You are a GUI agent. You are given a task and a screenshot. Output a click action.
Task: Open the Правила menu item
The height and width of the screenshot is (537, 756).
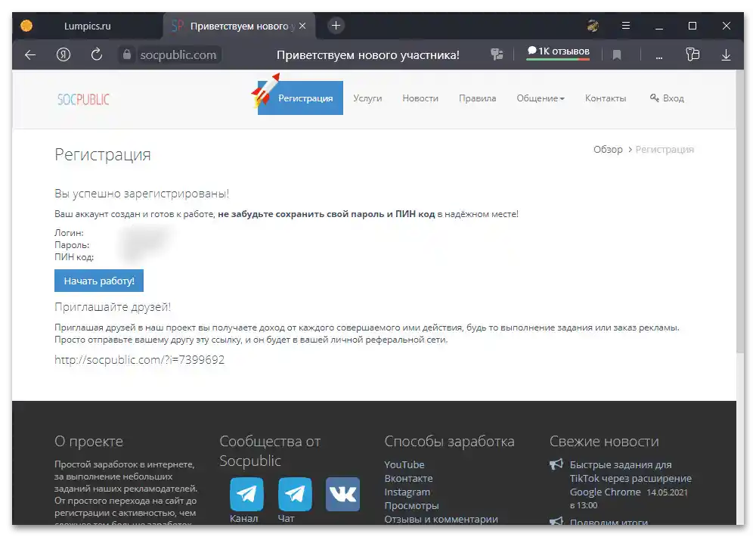[477, 98]
